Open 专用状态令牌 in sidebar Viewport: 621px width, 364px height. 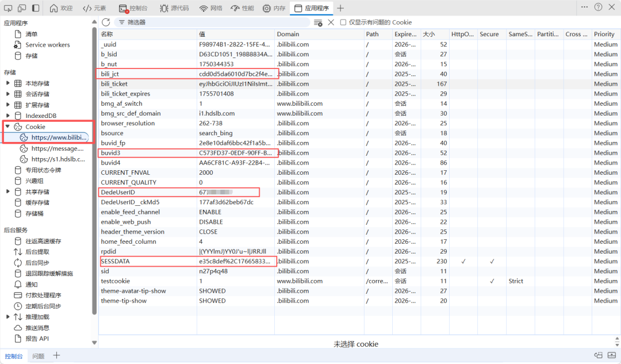coord(43,170)
